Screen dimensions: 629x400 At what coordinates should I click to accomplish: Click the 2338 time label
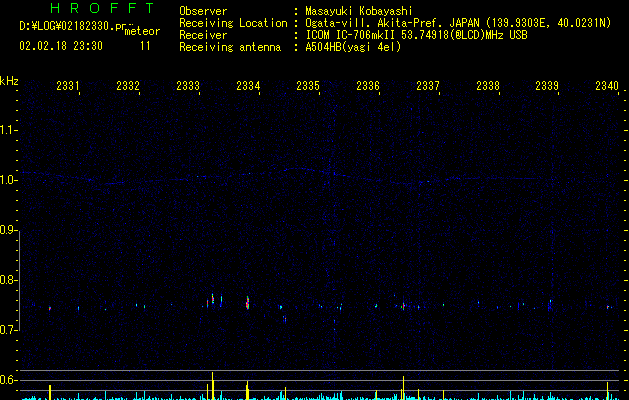click(x=488, y=85)
